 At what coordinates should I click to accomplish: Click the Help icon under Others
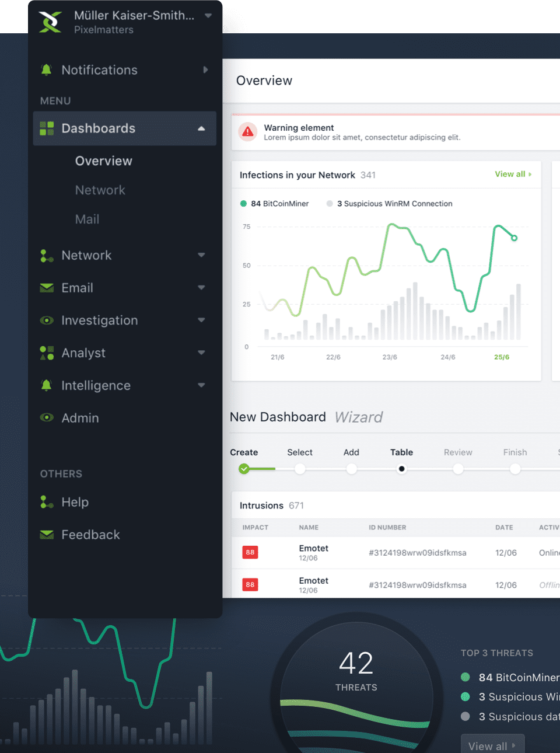tap(46, 502)
